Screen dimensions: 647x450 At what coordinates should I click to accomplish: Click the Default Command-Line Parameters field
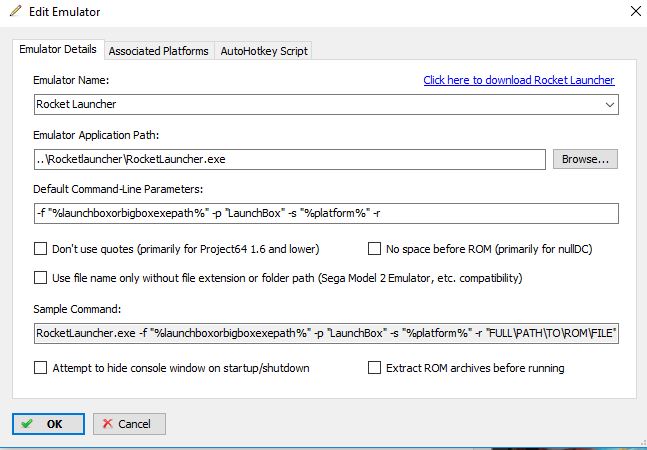point(325,213)
